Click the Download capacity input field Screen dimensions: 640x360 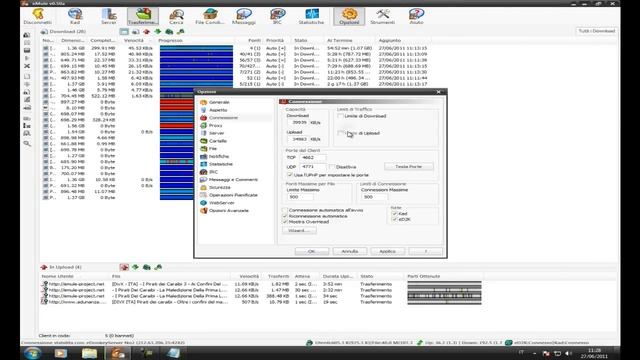[299, 122]
